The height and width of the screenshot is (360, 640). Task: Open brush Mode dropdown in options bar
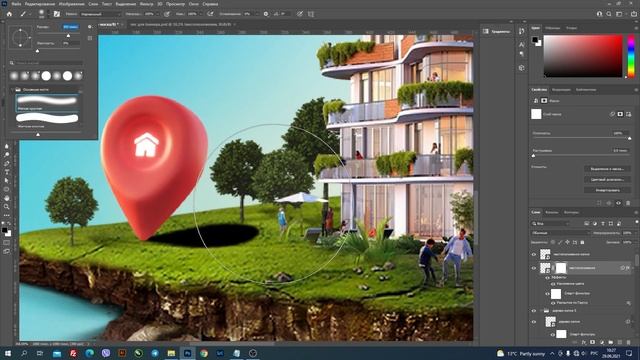(100, 14)
